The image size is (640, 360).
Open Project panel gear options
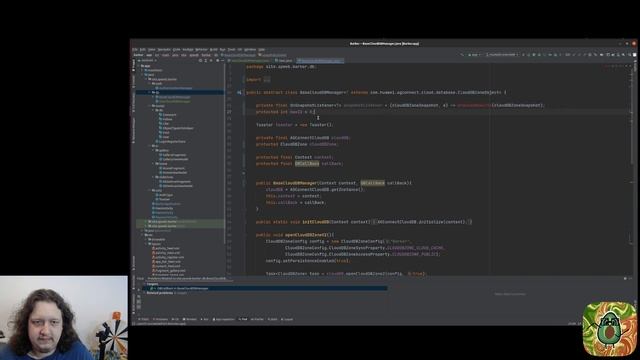click(217, 60)
